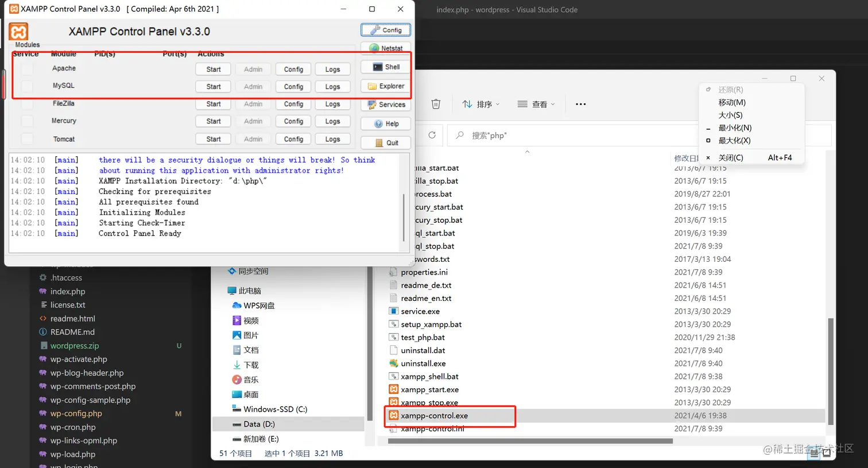Open the top-right XAMPP Config button

tap(385, 30)
